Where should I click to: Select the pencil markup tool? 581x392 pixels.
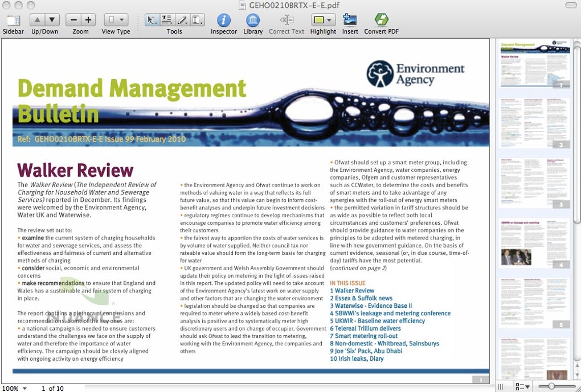182,20
